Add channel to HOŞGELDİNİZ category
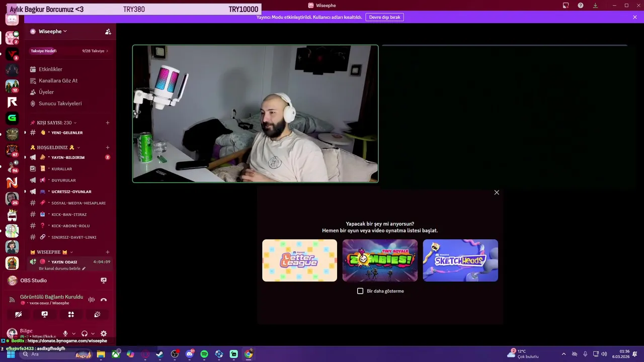Image resolution: width=644 pixels, height=362 pixels. click(107, 147)
